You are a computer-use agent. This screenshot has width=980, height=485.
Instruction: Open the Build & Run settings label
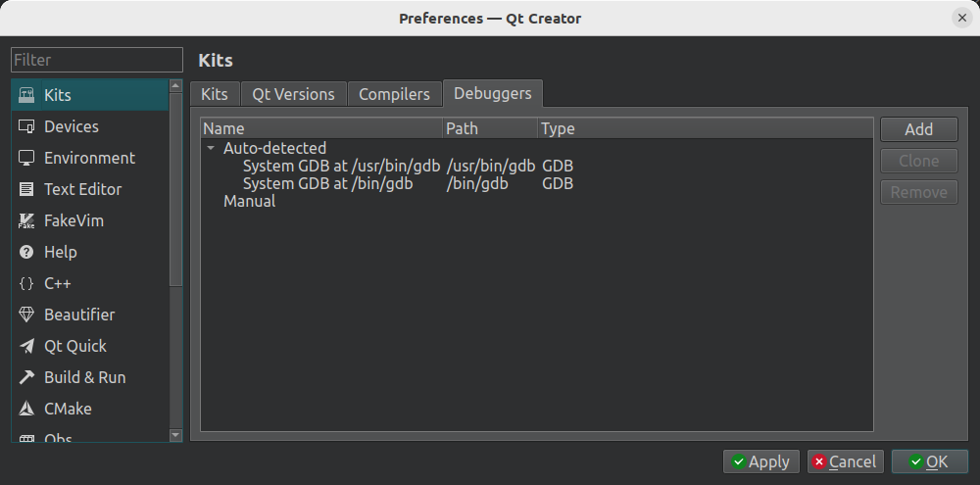(85, 377)
